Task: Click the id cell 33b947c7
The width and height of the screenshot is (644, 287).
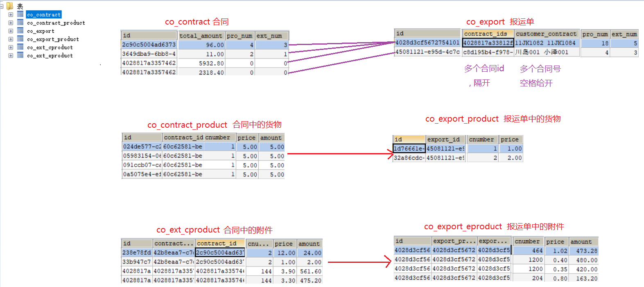Action: coord(137,262)
